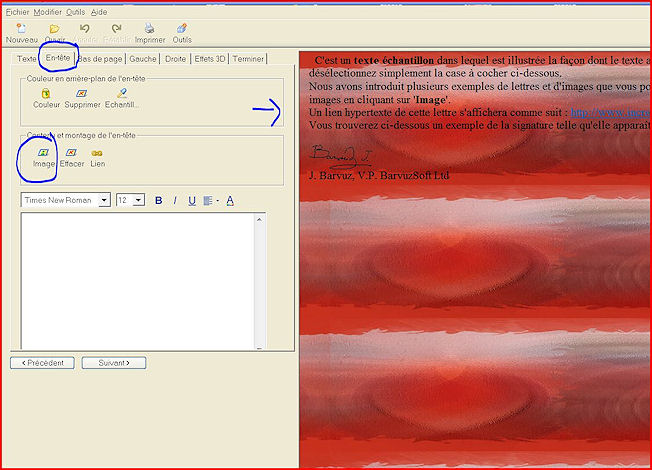The height and width of the screenshot is (470, 652).
Task: Toggle underline formatting
Action: point(192,201)
